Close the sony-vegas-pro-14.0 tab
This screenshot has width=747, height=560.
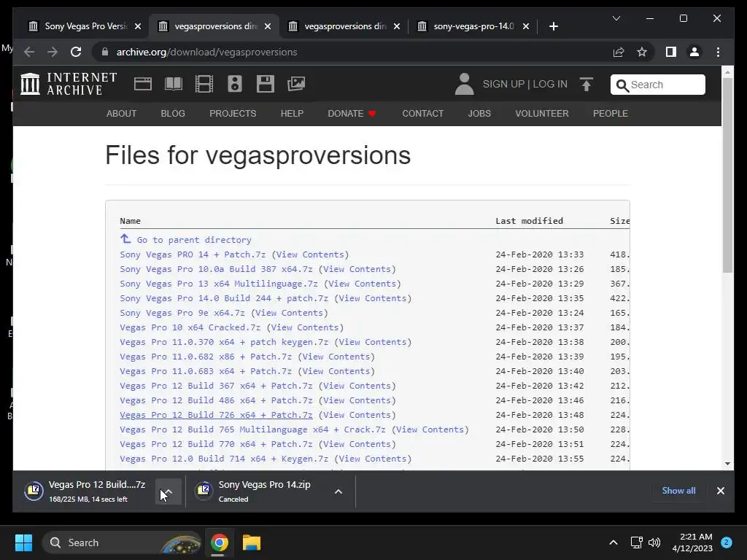click(x=526, y=26)
